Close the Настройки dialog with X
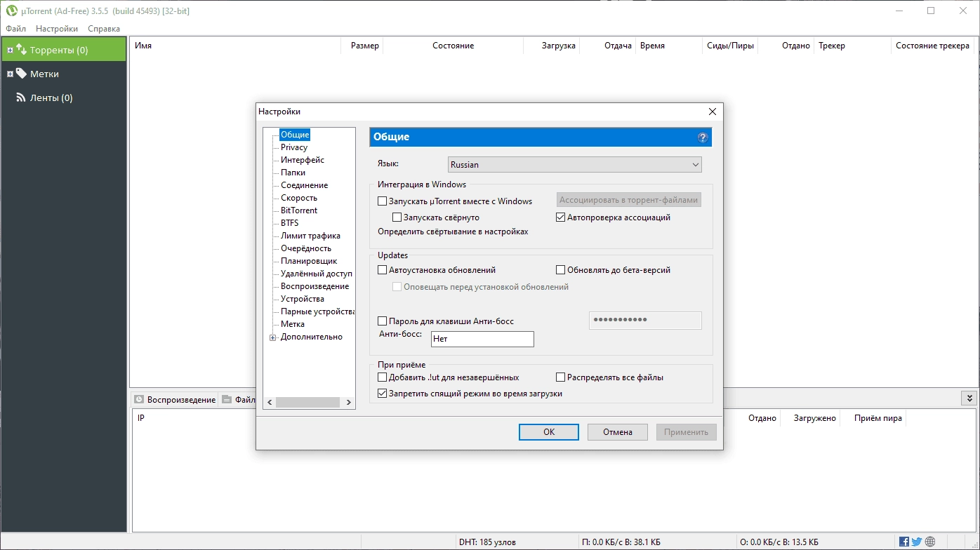This screenshot has height=550, width=980. click(712, 112)
